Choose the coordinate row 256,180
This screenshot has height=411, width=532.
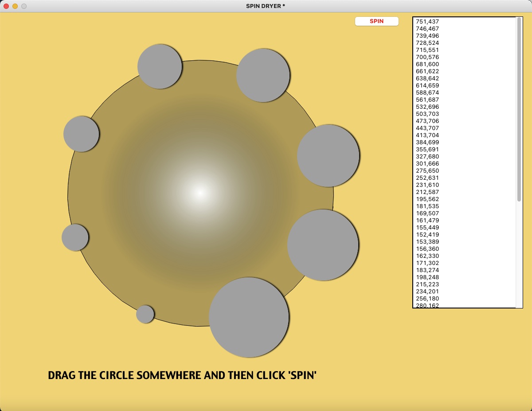click(x=427, y=298)
